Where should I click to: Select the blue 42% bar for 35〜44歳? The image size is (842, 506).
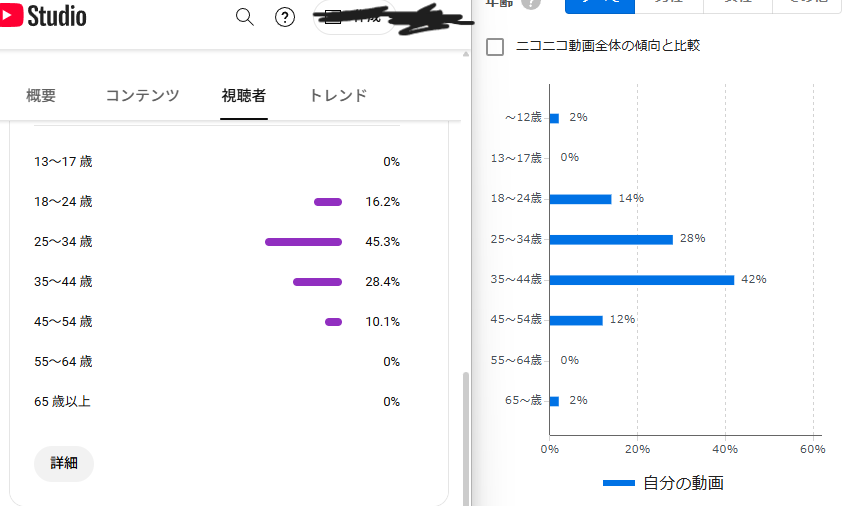tap(642, 280)
